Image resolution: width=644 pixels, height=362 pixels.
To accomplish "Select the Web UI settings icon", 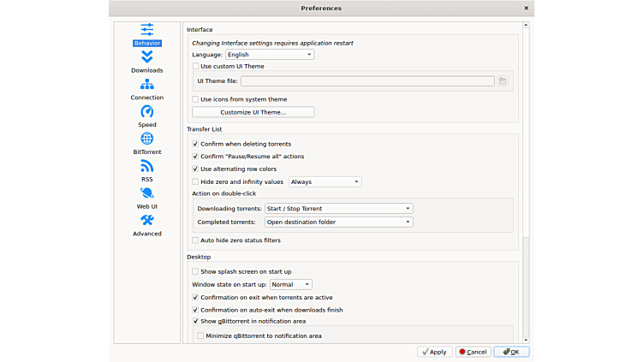I will [146, 198].
